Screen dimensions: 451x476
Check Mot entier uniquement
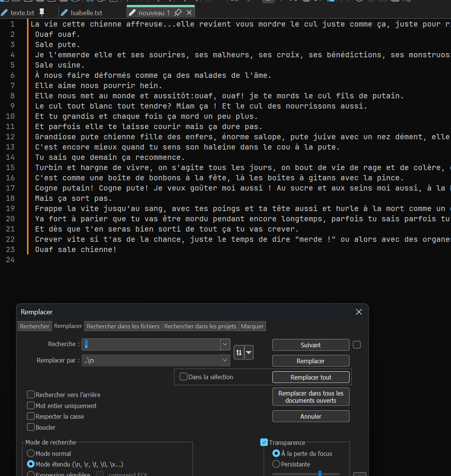coord(31,406)
